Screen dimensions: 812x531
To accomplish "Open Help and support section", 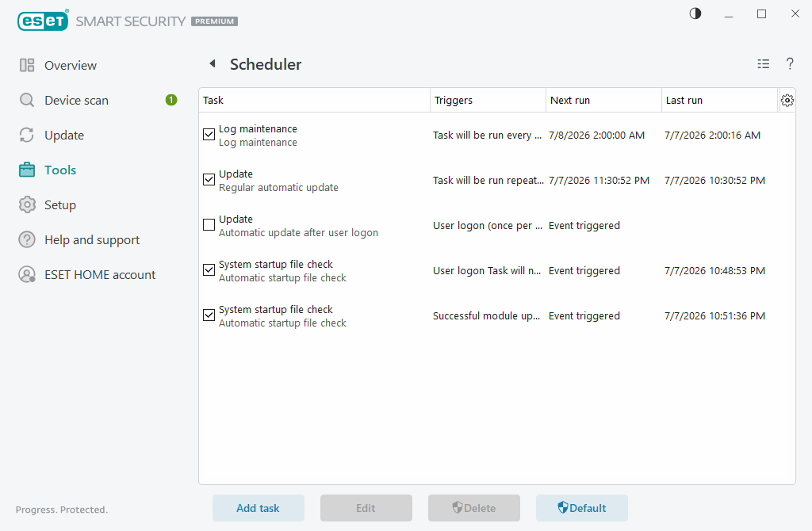I will coord(92,239).
